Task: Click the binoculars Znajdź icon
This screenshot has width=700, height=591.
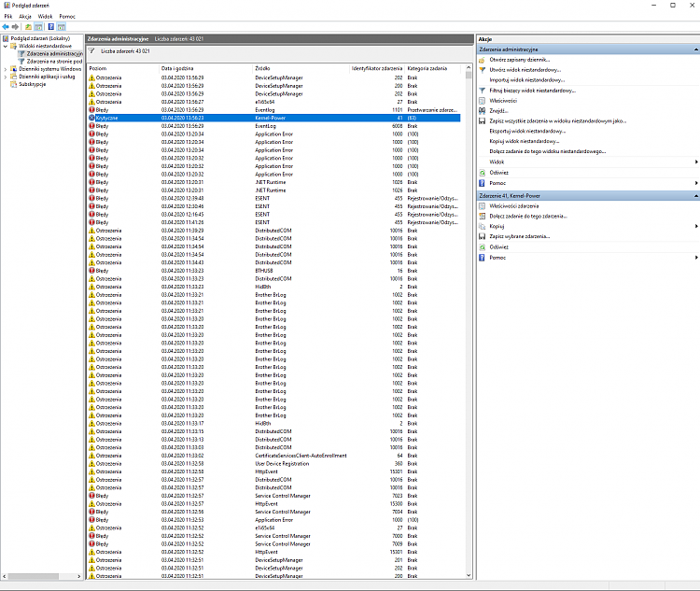Action: pos(483,111)
